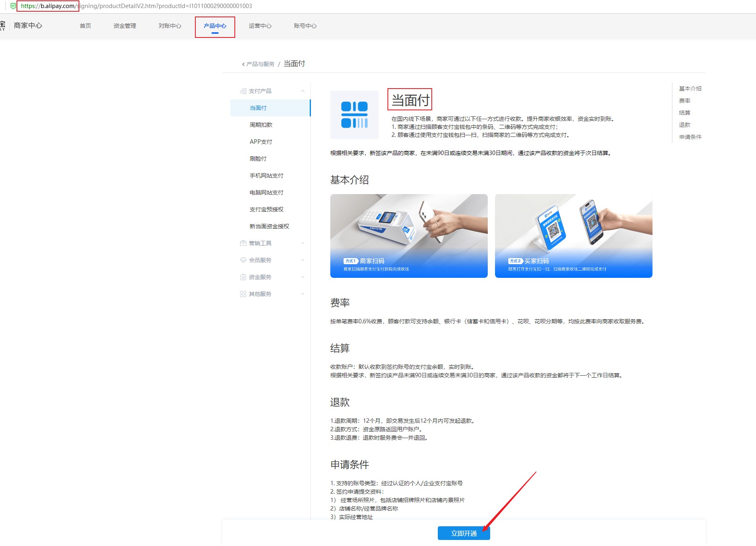The width and height of the screenshot is (756, 546).
Task: Expand the 其他服务 section chevron
Action: click(x=303, y=294)
